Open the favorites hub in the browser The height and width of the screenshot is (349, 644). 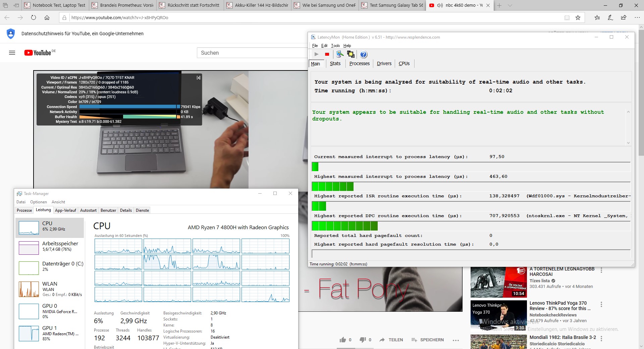tap(597, 18)
